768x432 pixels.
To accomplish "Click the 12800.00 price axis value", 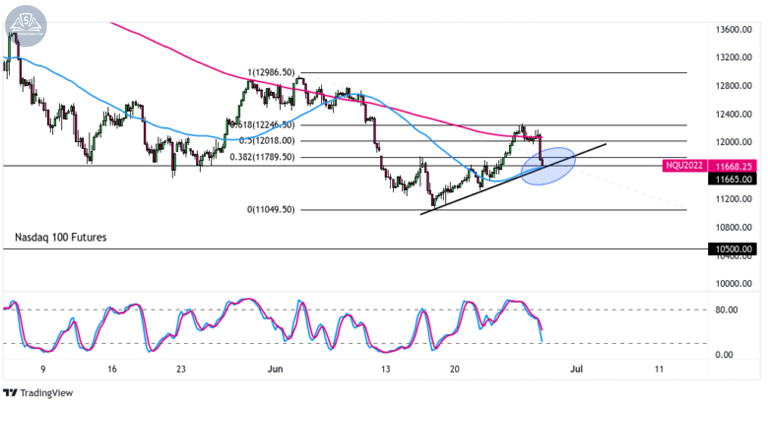I will click(733, 86).
